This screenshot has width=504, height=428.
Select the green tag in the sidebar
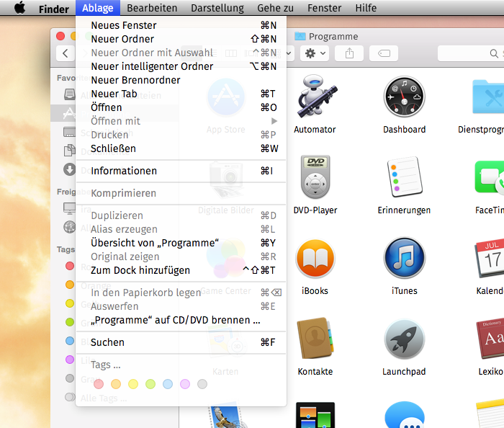pyautogui.click(x=70, y=322)
